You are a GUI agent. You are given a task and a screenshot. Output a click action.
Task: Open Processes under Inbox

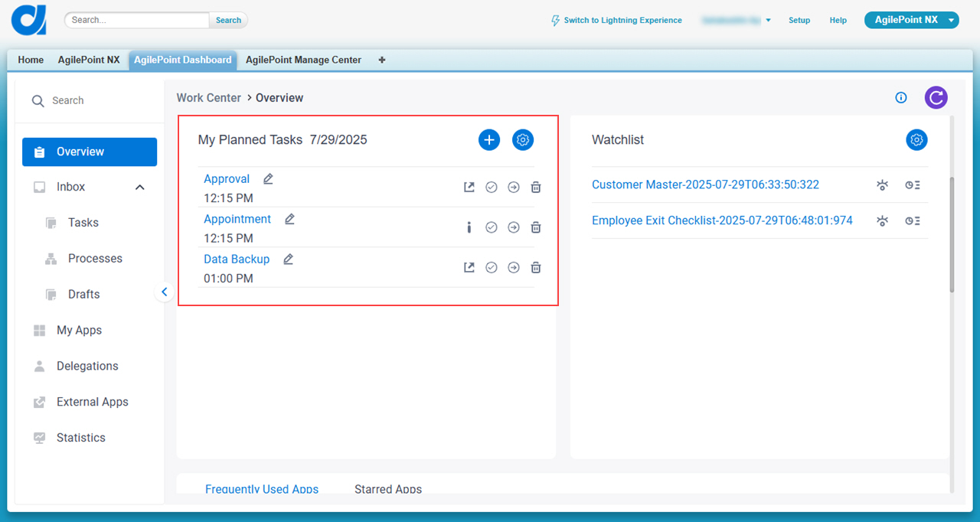[95, 259]
